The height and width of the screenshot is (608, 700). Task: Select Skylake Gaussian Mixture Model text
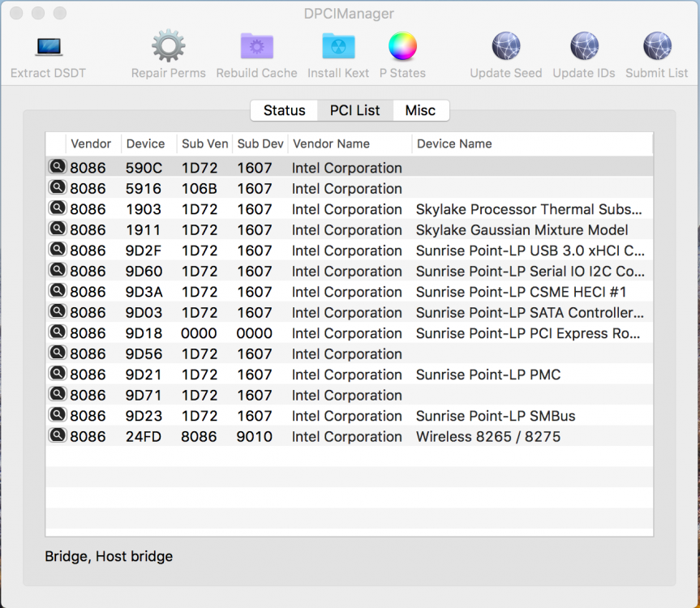[522, 229]
